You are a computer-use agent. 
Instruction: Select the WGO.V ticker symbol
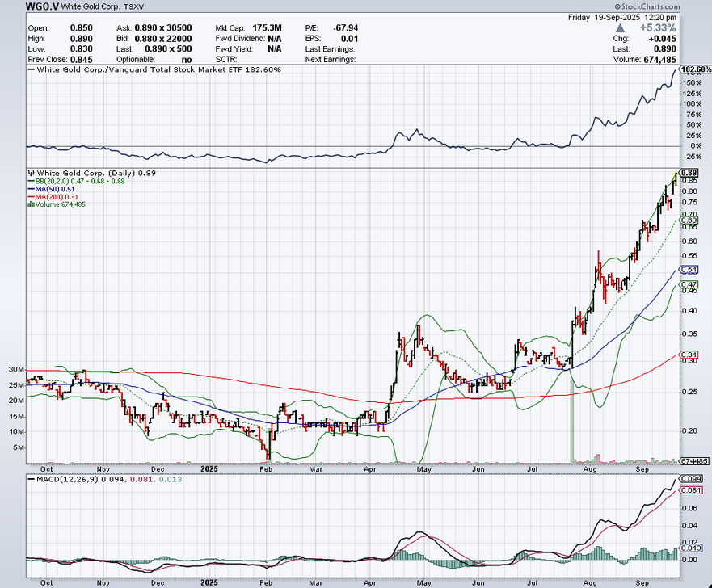coord(19,6)
